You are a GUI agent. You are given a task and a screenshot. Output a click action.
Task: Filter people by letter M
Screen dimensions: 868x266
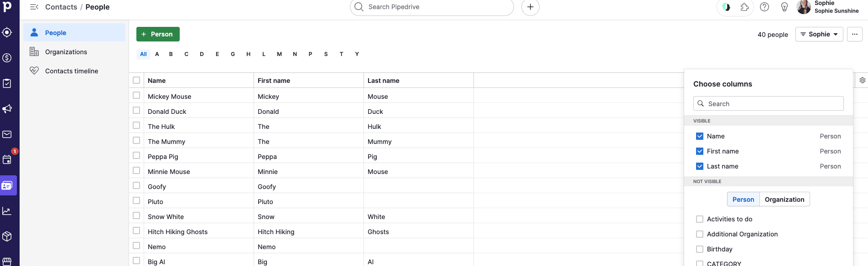279,54
